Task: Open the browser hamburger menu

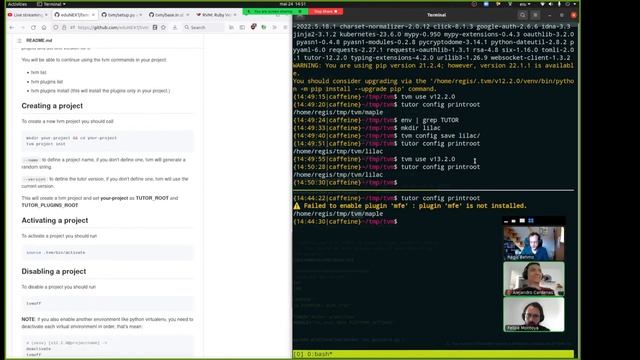Action: click(x=285, y=27)
